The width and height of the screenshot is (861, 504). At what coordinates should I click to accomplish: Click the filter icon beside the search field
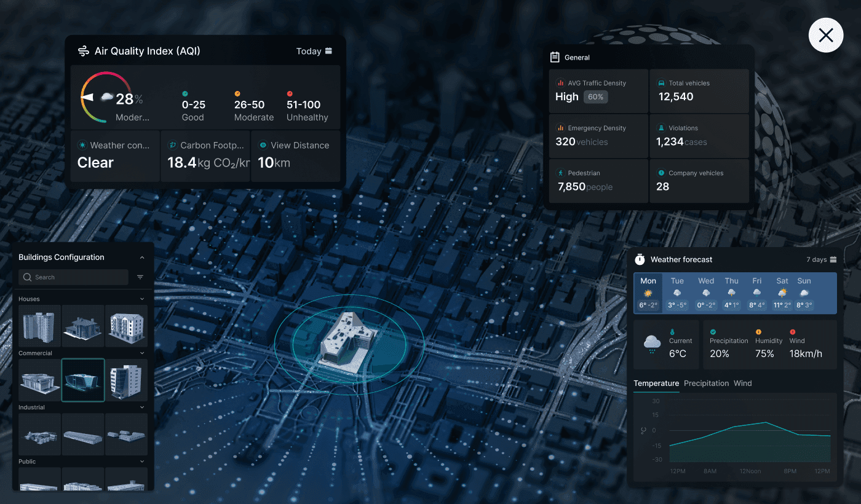(140, 277)
